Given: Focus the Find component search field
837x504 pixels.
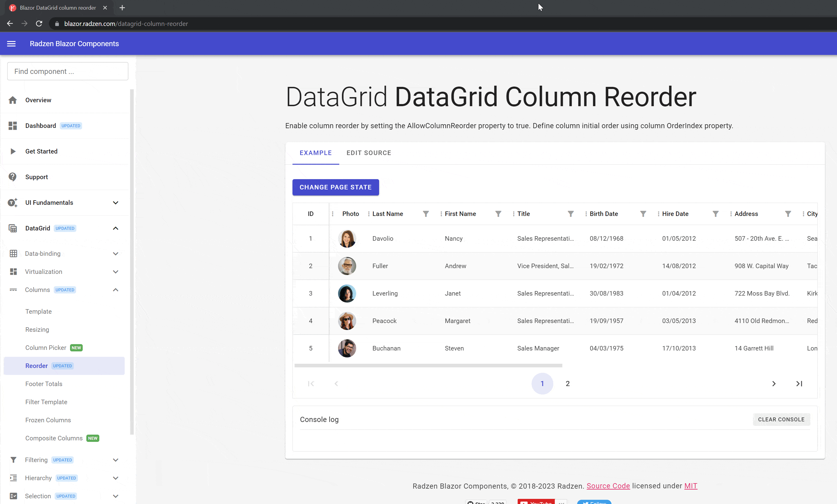Looking at the screenshot, I should [68, 71].
